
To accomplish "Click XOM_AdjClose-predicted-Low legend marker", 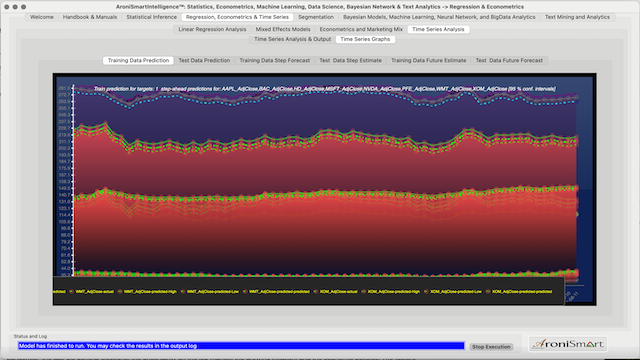I will click(x=426, y=291).
